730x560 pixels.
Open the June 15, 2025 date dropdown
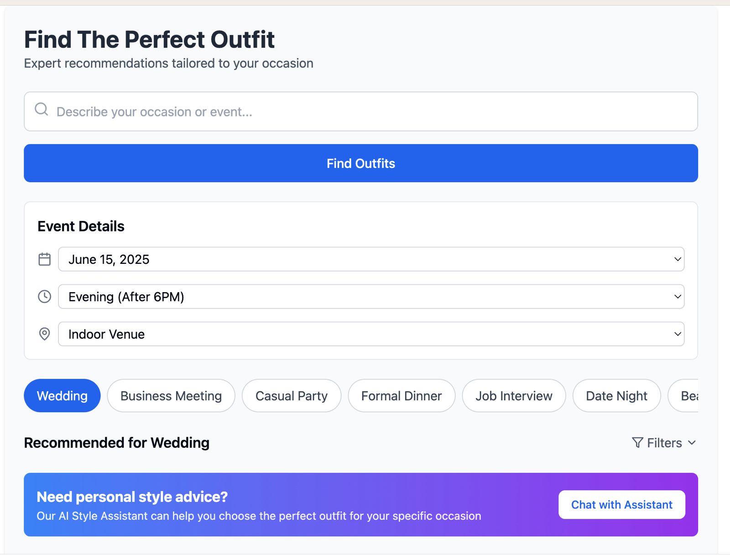tap(371, 259)
